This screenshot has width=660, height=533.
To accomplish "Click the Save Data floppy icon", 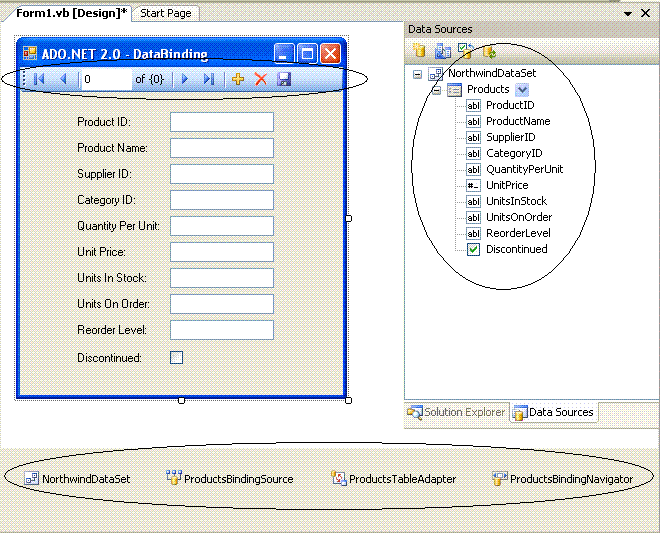I will [x=284, y=79].
